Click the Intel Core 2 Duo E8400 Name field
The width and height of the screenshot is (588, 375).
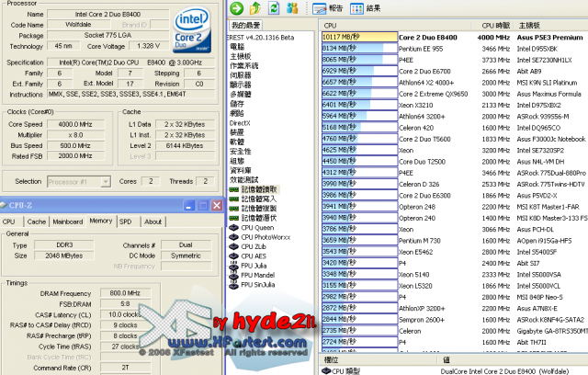(107, 15)
